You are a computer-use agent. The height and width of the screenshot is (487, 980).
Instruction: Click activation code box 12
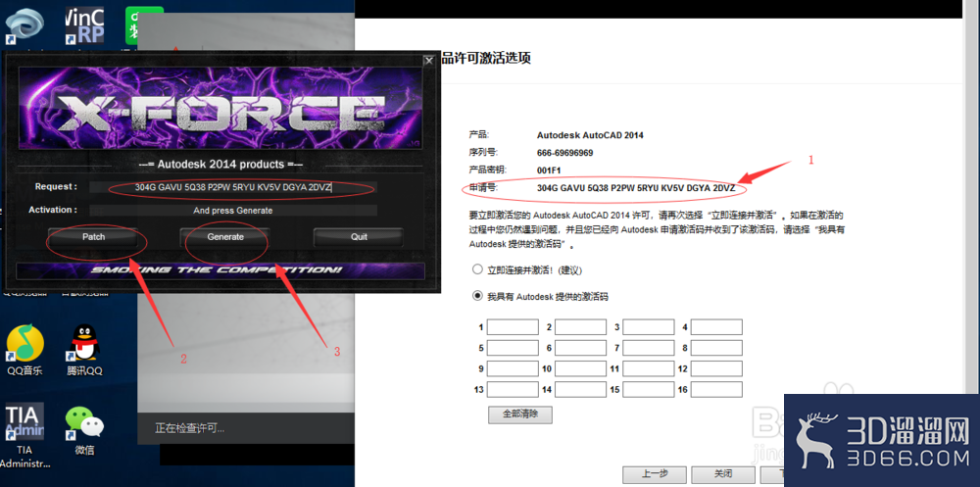(x=716, y=368)
